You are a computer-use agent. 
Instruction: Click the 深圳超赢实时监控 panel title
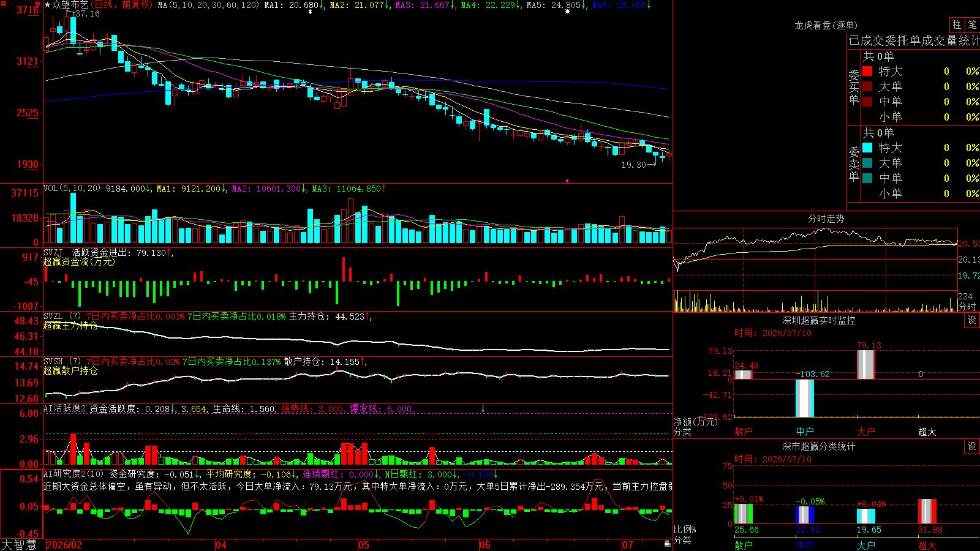pyautogui.click(x=819, y=320)
